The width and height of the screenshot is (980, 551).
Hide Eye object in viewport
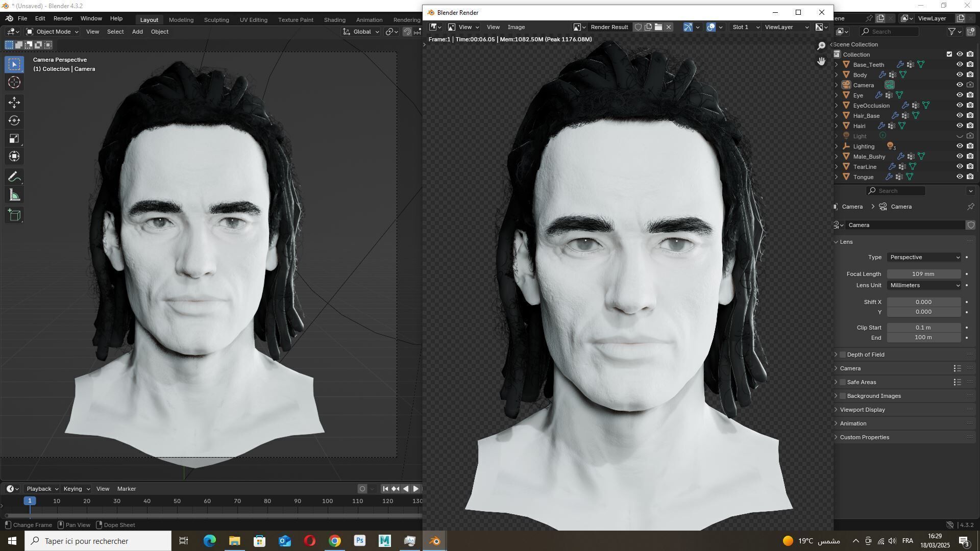[x=960, y=95]
